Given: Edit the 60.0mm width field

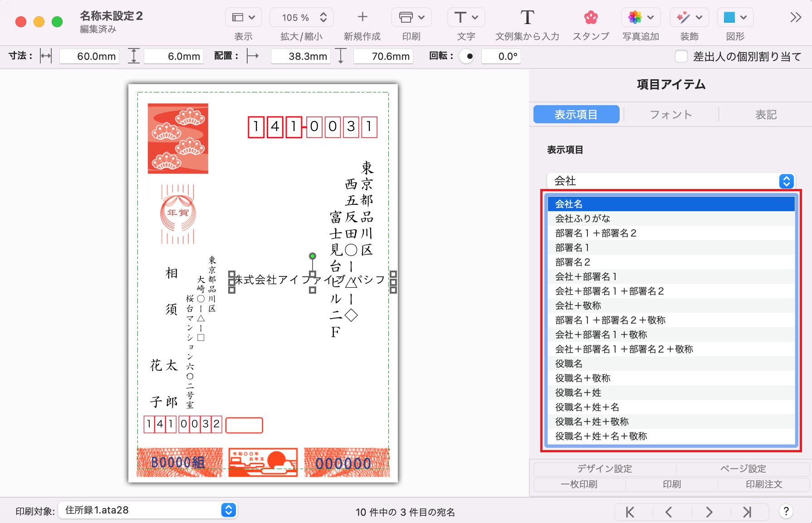Looking at the screenshot, I should point(89,56).
